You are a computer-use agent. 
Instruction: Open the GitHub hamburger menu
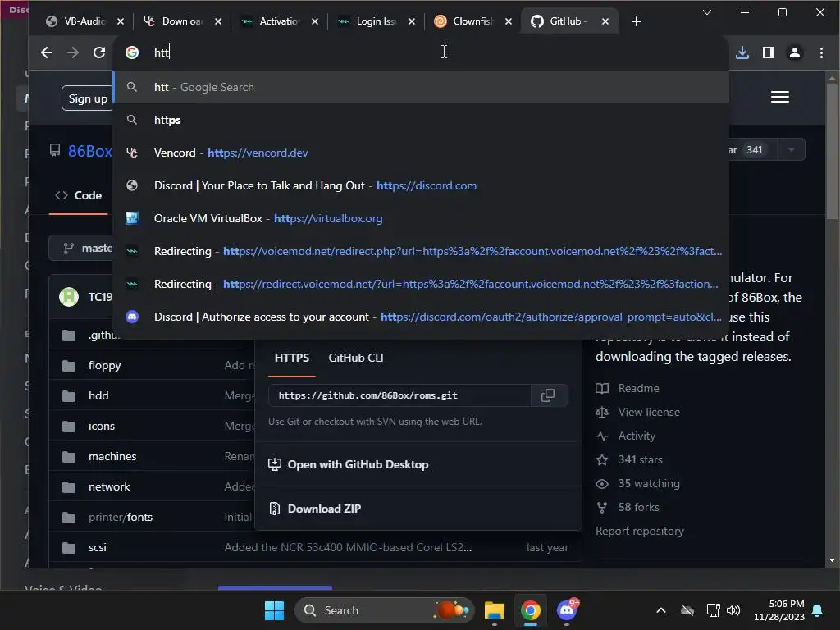point(779,97)
